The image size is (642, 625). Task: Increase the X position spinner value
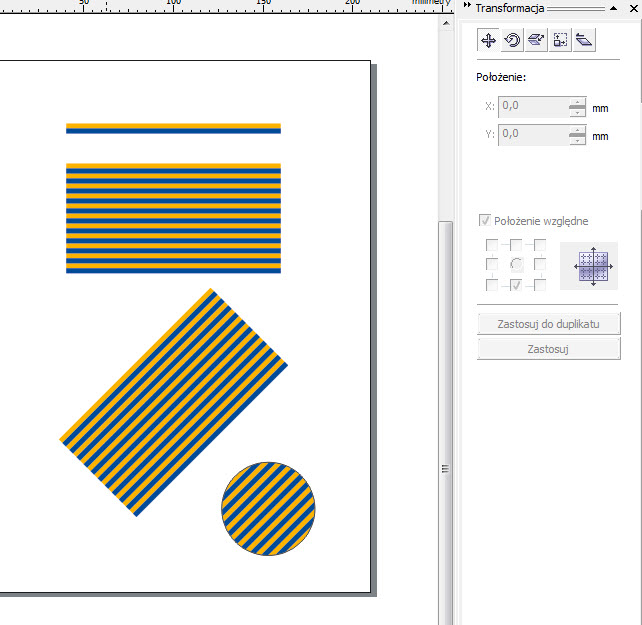[x=576, y=102]
